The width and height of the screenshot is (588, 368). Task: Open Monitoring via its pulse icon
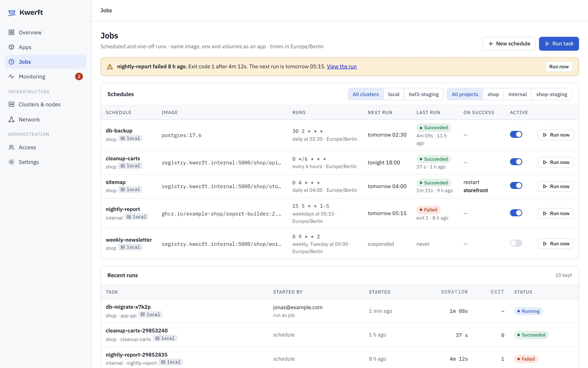(11, 76)
